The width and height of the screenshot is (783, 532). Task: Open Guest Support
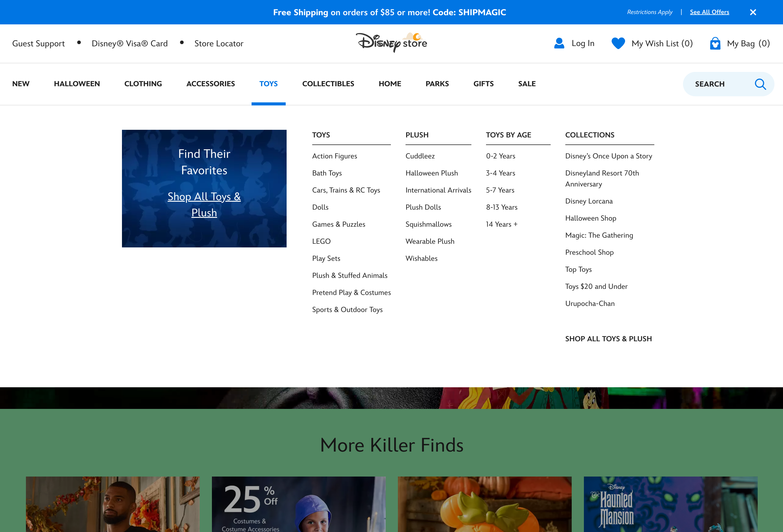38,44
